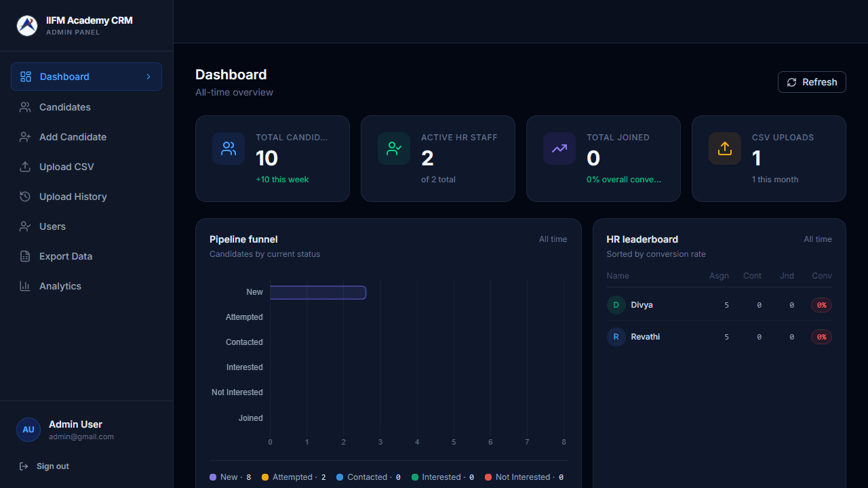The width and height of the screenshot is (868, 488).
Task: Click the Upload History clock icon
Action: [x=25, y=197]
